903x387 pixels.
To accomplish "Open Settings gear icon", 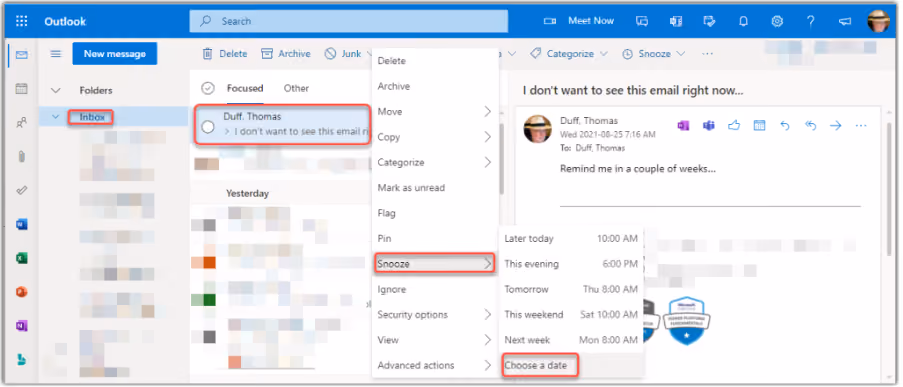I will pyautogui.click(x=777, y=21).
